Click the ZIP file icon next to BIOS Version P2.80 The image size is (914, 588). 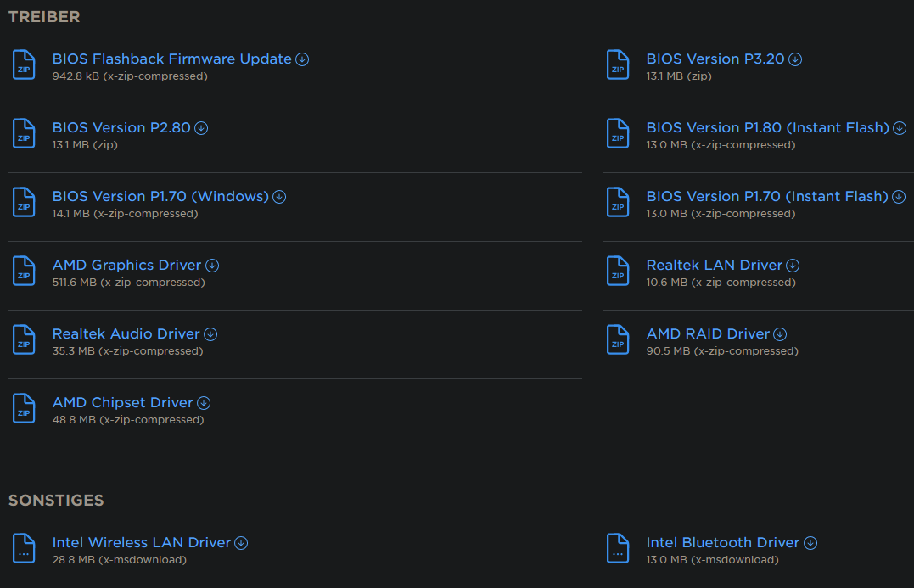pos(24,133)
